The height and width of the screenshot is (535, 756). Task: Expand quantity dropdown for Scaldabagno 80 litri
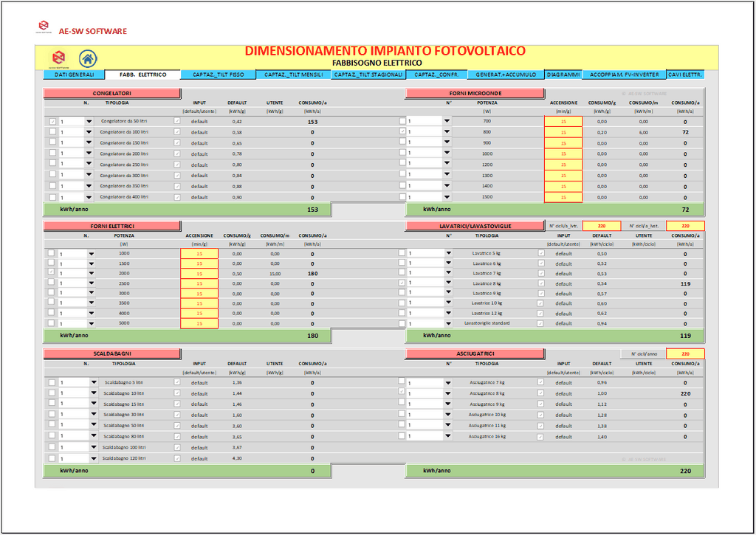point(94,437)
